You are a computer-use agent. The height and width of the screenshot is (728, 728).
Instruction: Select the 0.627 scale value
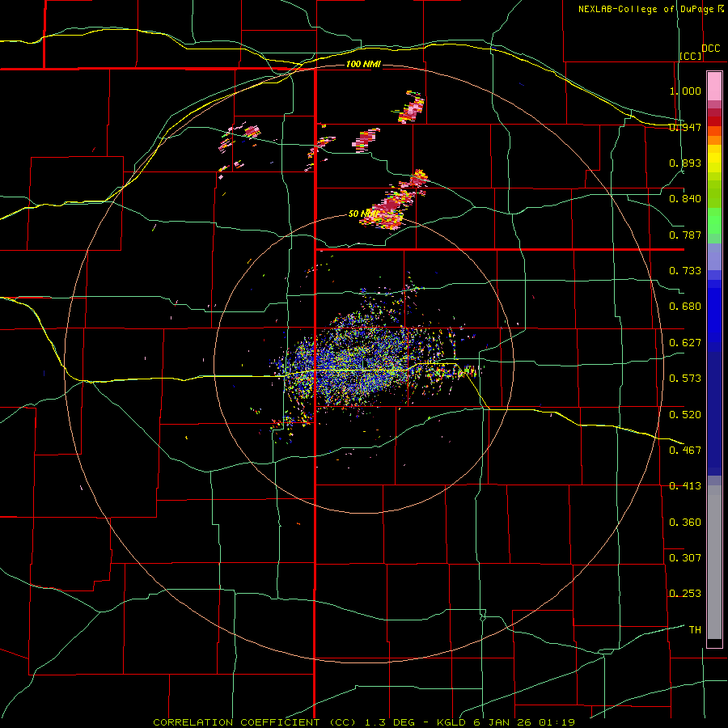point(685,343)
